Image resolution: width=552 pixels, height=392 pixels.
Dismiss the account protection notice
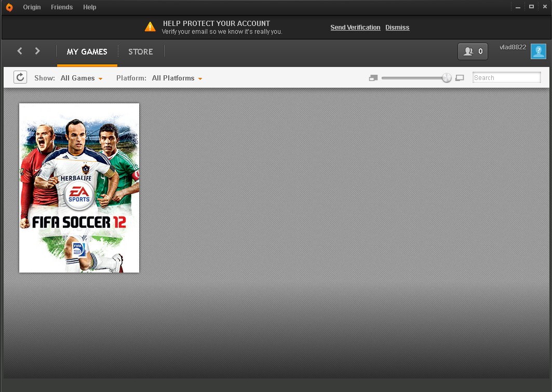point(397,28)
